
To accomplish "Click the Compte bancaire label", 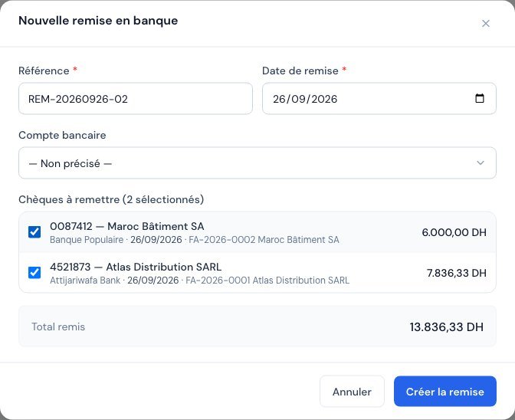I will coord(62,135).
